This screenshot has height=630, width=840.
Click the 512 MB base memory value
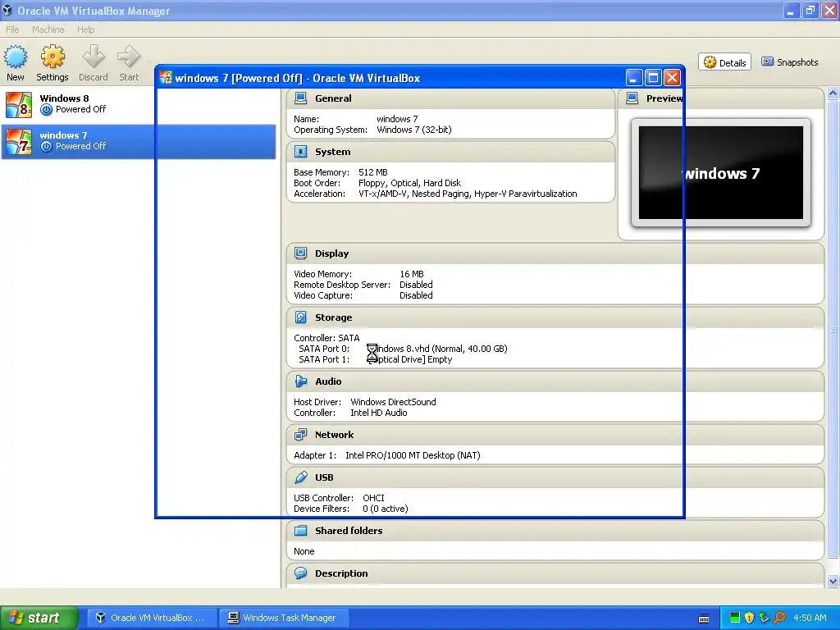coord(373,172)
